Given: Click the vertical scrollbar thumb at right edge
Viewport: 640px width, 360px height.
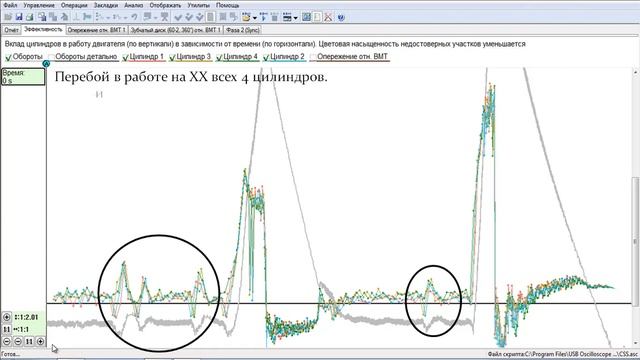Looking at the screenshot, I should (x=635, y=241).
